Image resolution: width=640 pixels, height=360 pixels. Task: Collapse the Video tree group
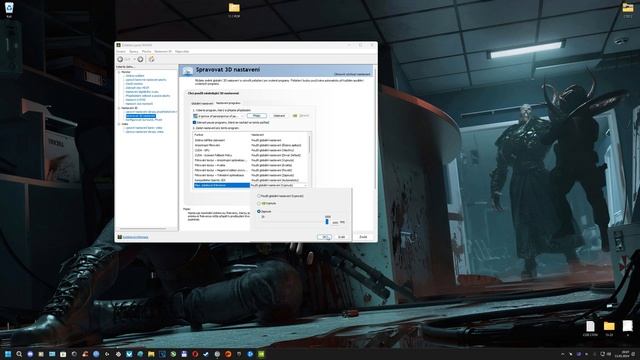pos(119,124)
